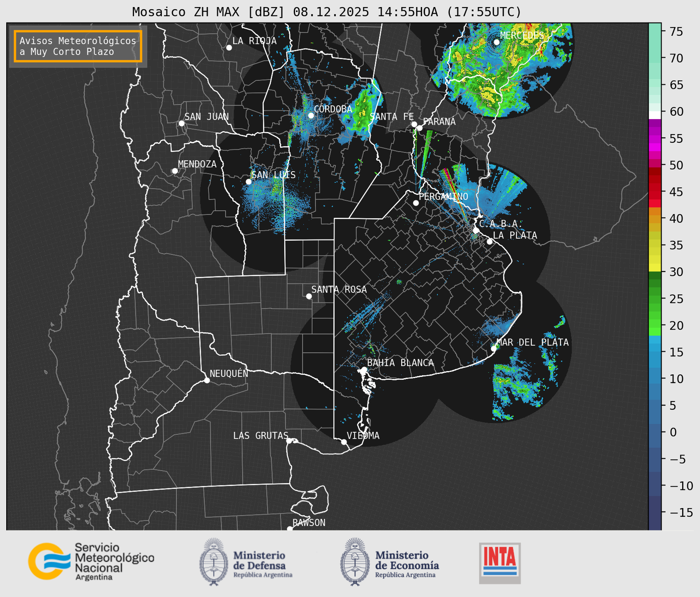
Task: Click the CÓRDOBA city marker dot
Action: click(x=311, y=115)
